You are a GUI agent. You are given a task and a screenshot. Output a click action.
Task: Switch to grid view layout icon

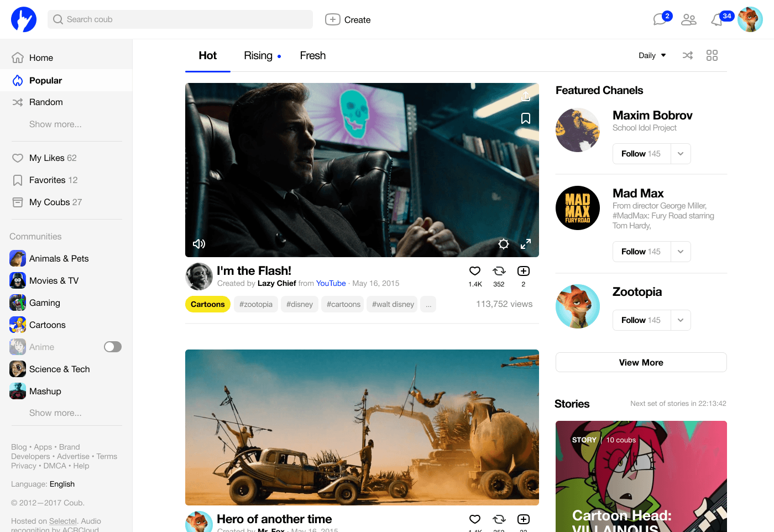click(712, 55)
